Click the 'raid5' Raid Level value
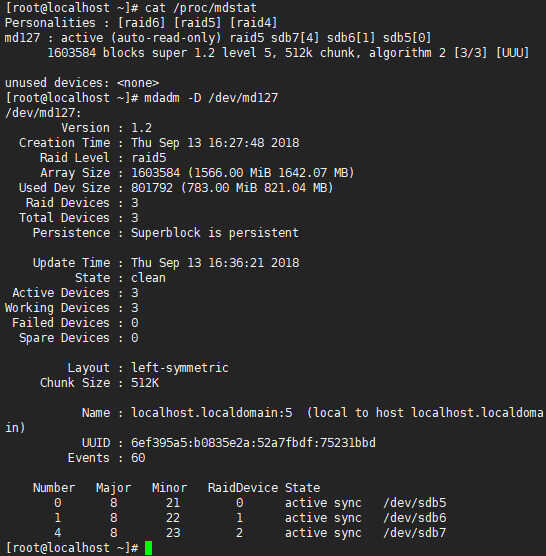The width and height of the screenshot is (546, 556). (148, 158)
